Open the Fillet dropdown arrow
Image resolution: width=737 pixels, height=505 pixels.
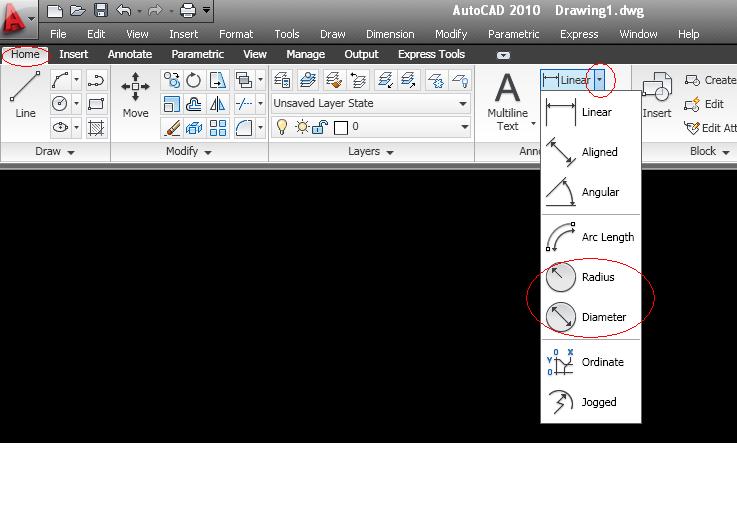[260, 127]
